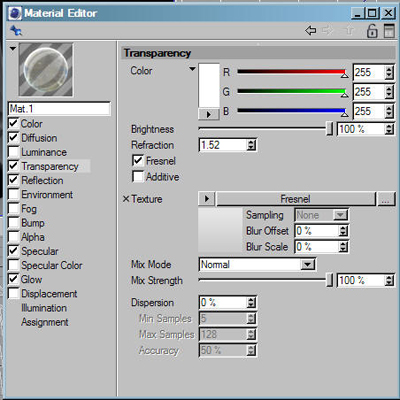Select the Transparency channel label
Viewport: 400px width, 400px height.
pyautogui.click(x=50, y=166)
